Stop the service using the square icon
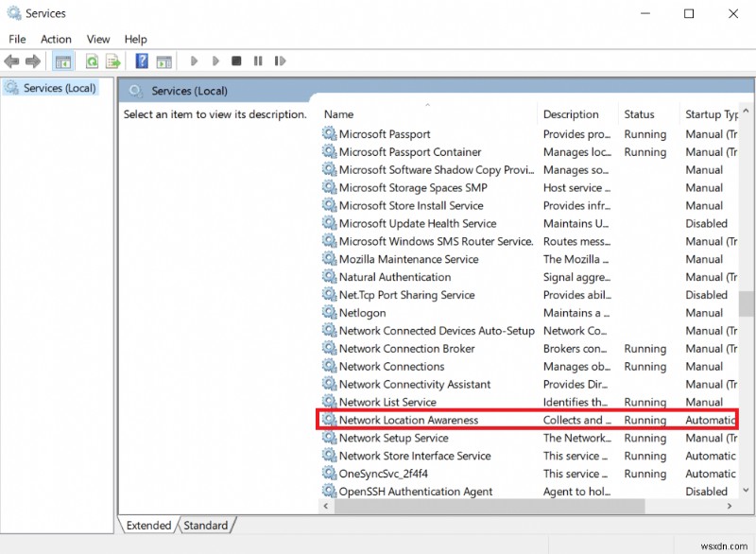The height and width of the screenshot is (554, 756). 236,61
